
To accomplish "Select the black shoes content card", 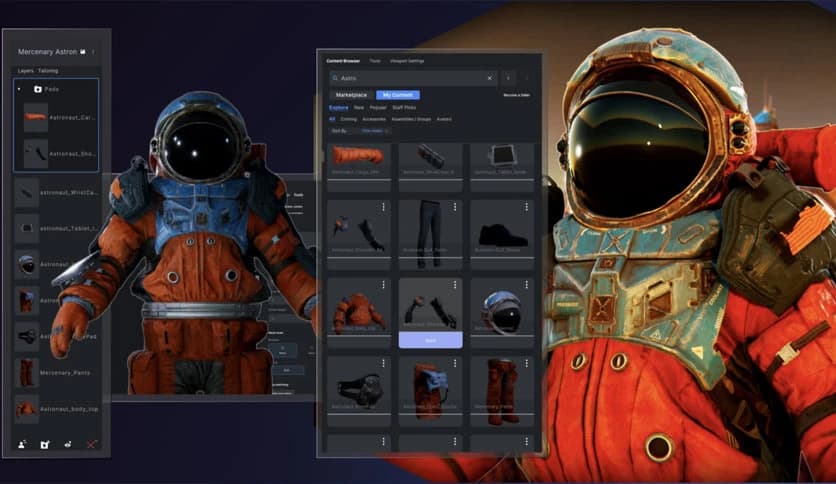I will [x=502, y=235].
